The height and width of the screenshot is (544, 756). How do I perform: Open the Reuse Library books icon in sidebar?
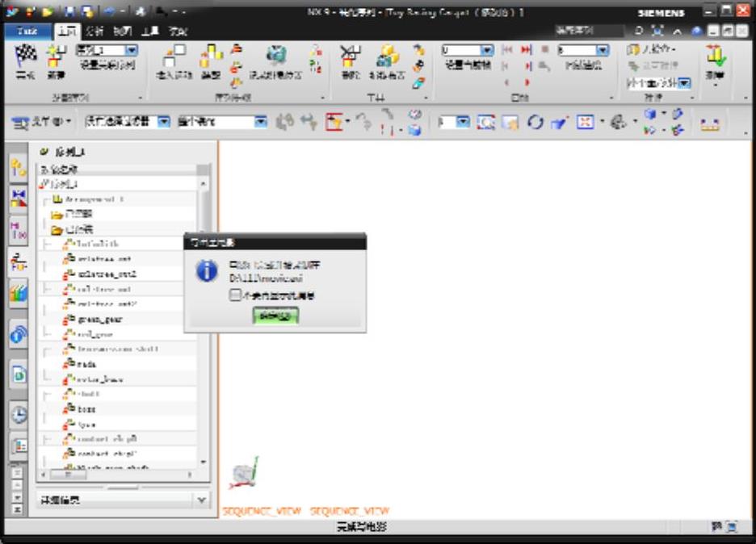(19, 295)
